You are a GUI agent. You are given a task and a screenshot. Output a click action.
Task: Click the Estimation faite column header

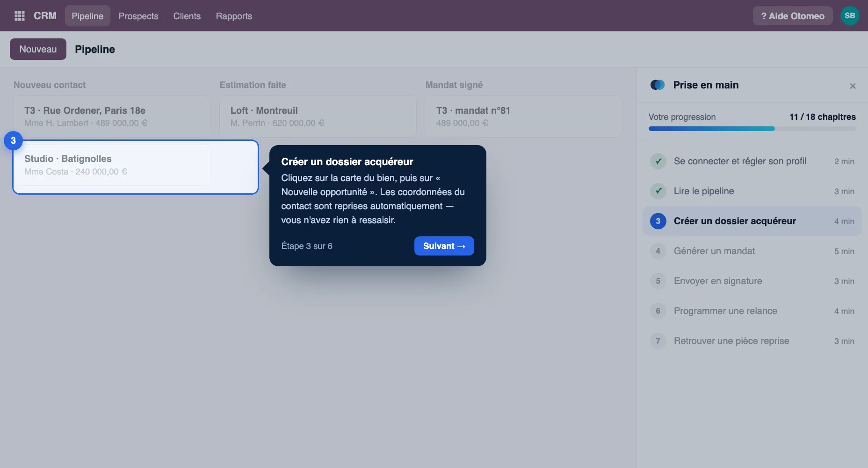253,85
